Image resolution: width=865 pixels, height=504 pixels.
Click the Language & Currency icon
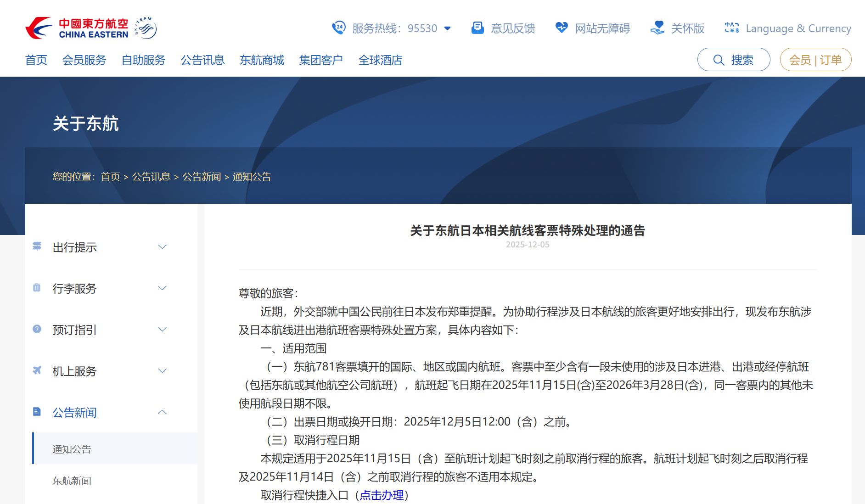click(731, 28)
